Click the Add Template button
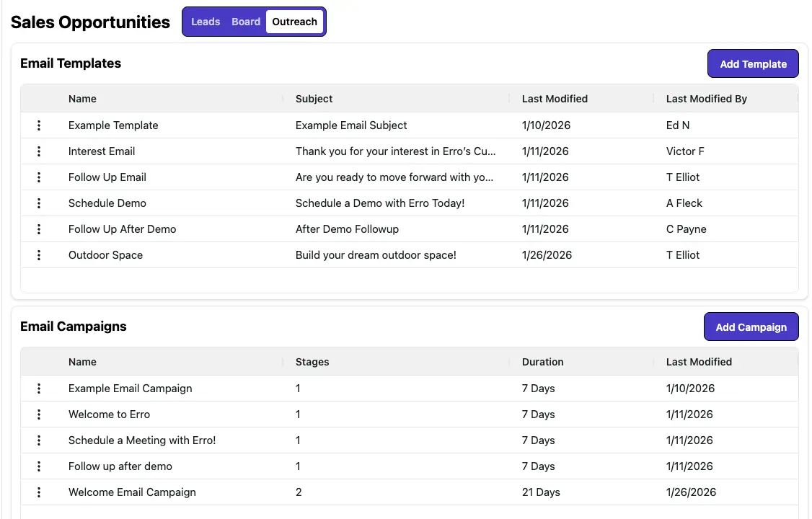The image size is (812, 519). pos(753,63)
